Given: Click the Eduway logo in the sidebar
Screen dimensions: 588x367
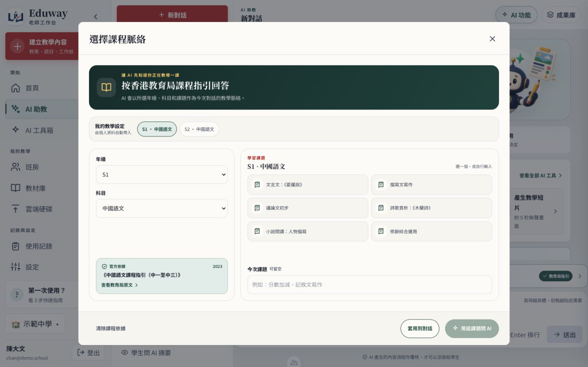Looking at the screenshot, I should tap(16, 17).
